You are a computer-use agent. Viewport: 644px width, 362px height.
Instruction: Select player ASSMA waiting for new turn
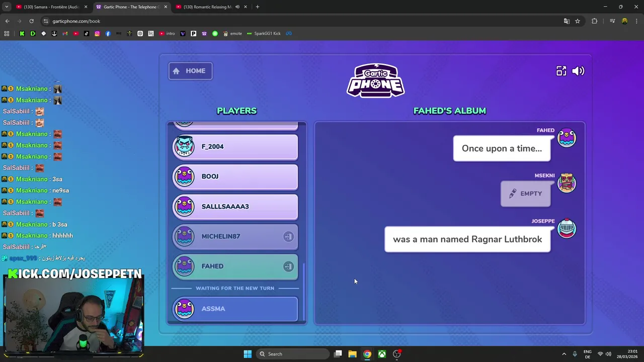[x=235, y=309]
